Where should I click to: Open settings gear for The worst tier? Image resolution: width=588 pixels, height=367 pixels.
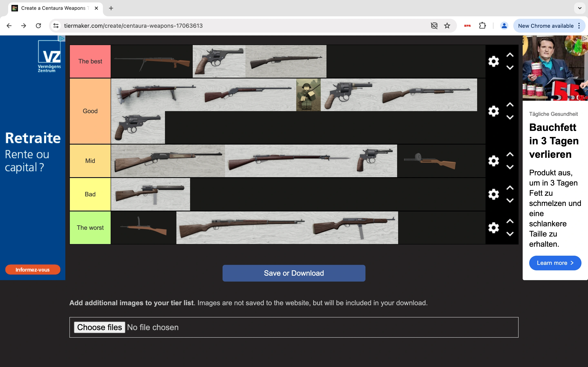[493, 228]
